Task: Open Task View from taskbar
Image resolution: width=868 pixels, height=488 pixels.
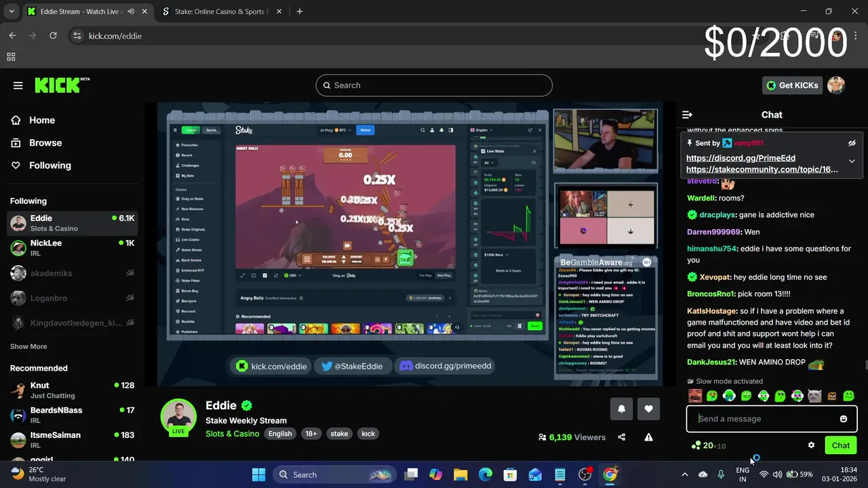Action: 411,474
